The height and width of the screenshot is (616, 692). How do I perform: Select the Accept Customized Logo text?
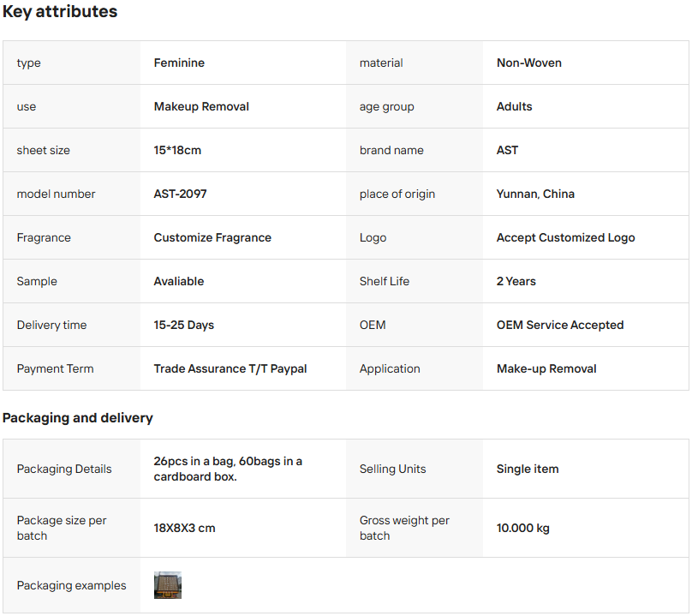coord(565,237)
